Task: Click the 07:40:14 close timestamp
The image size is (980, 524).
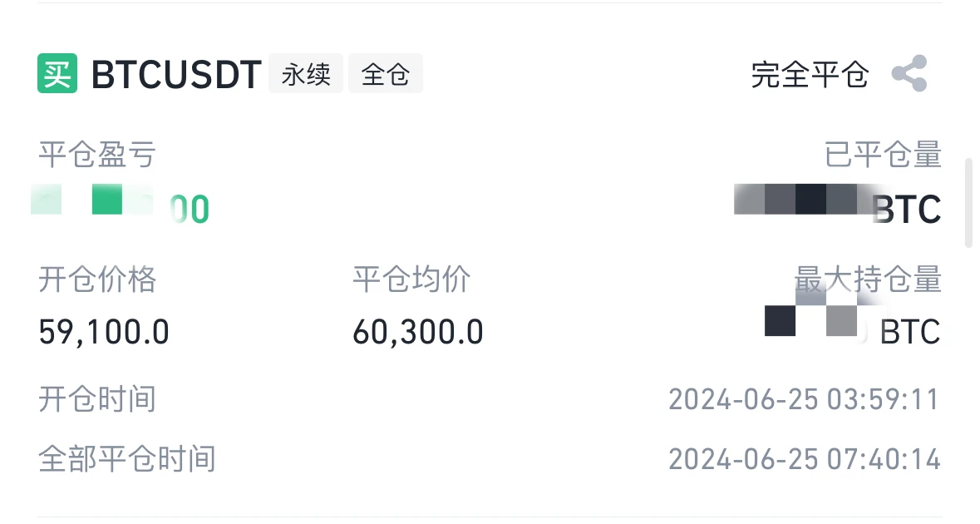Action: click(x=804, y=459)
